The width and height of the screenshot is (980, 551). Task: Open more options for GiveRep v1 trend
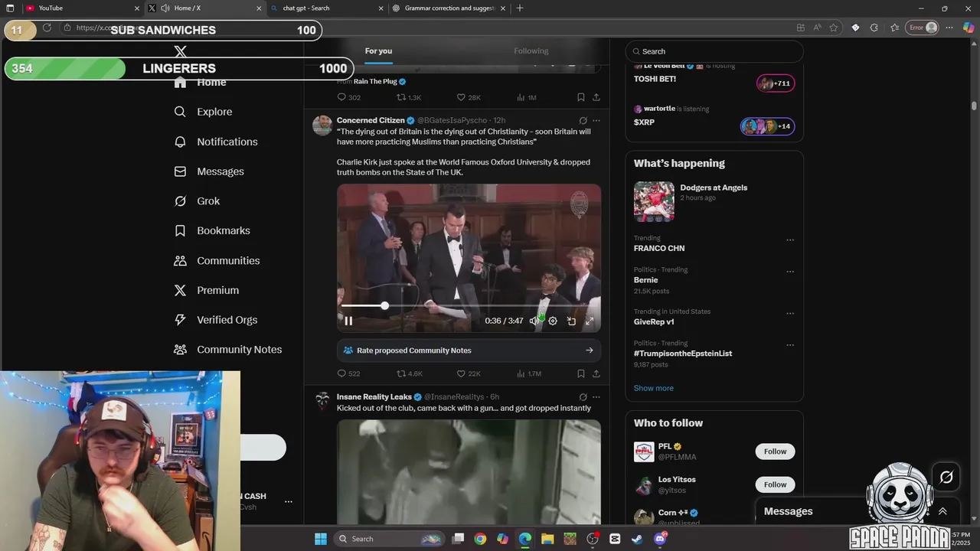(x=790, y=313)
